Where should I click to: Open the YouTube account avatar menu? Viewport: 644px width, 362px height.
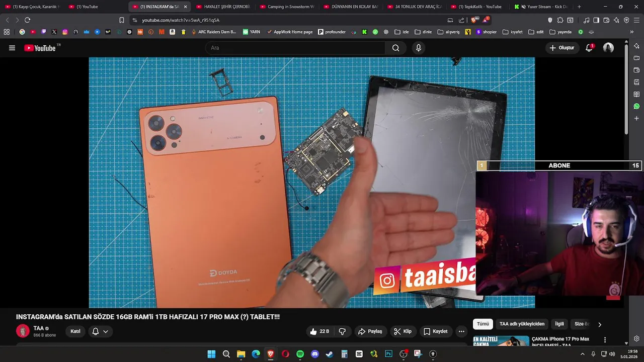tap(608, 48)
